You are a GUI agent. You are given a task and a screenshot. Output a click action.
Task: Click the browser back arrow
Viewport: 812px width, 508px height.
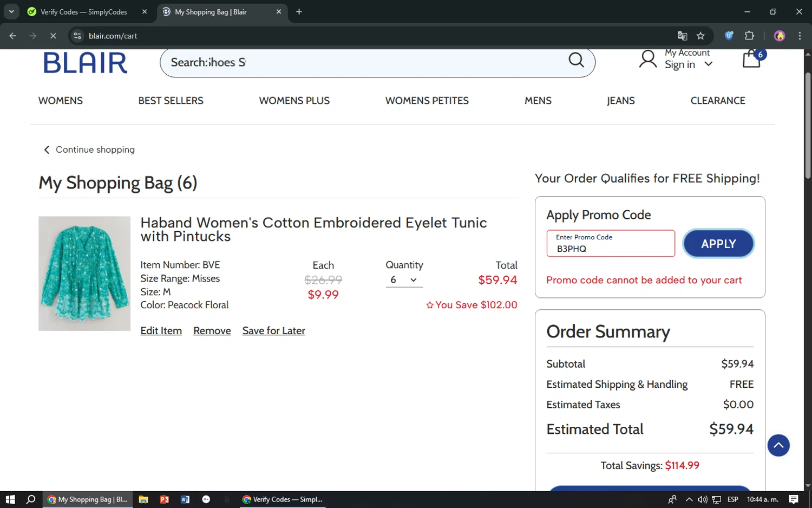(x=13, y=36)
